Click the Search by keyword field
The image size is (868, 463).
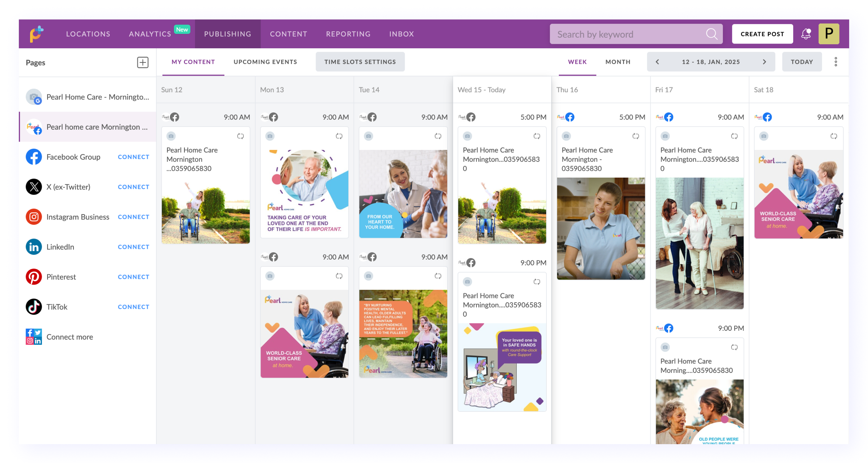pos(636,34)
